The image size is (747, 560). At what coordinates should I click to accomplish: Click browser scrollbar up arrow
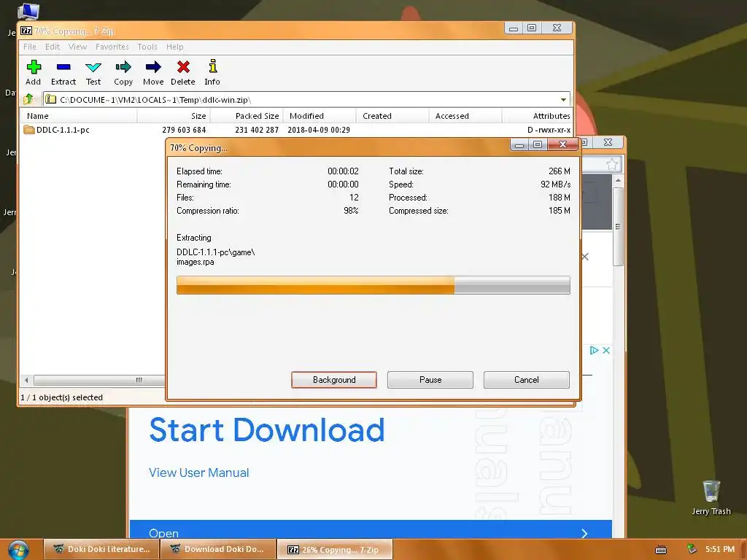(x=618, y=181)
